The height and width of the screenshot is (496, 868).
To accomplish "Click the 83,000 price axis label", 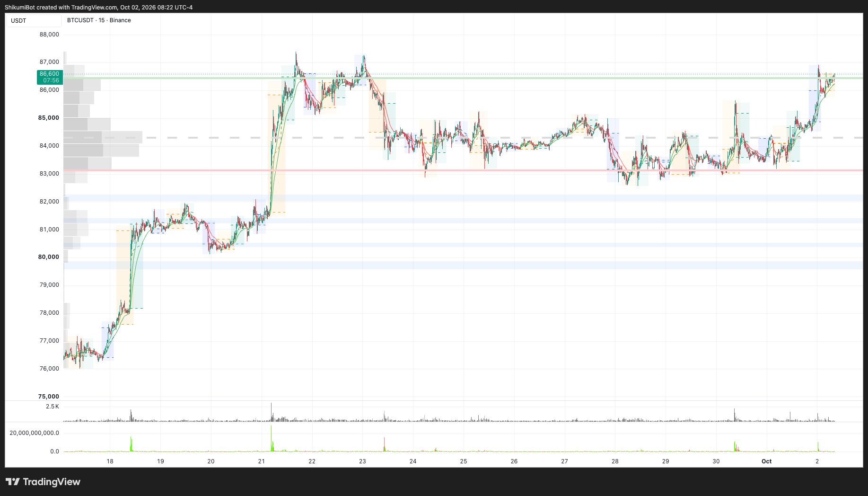I will coord(49,174).
